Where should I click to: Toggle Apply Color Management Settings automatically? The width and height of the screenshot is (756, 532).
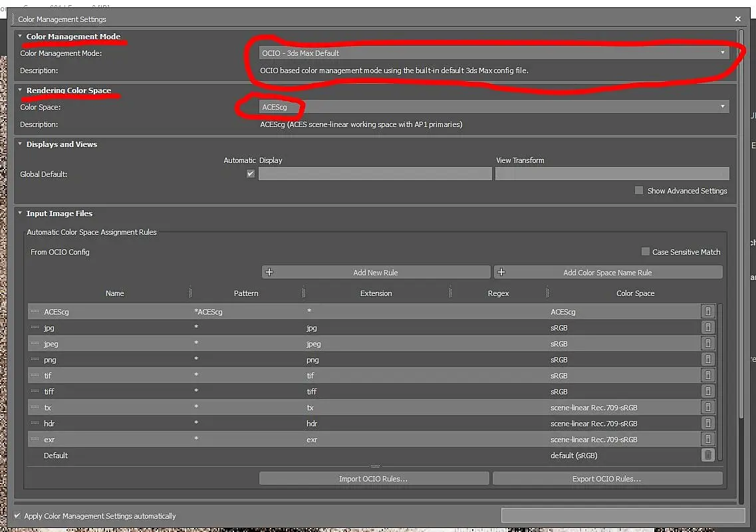[x=17, y=515]
